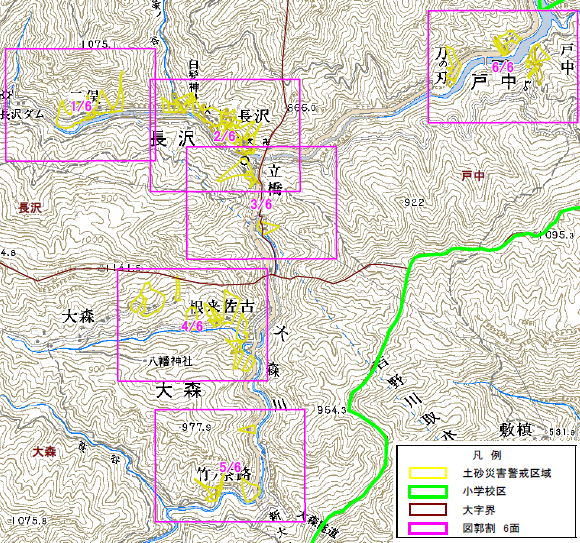Click the 凡例 legend title
580x543 pixels.
[x=487, y=455]
